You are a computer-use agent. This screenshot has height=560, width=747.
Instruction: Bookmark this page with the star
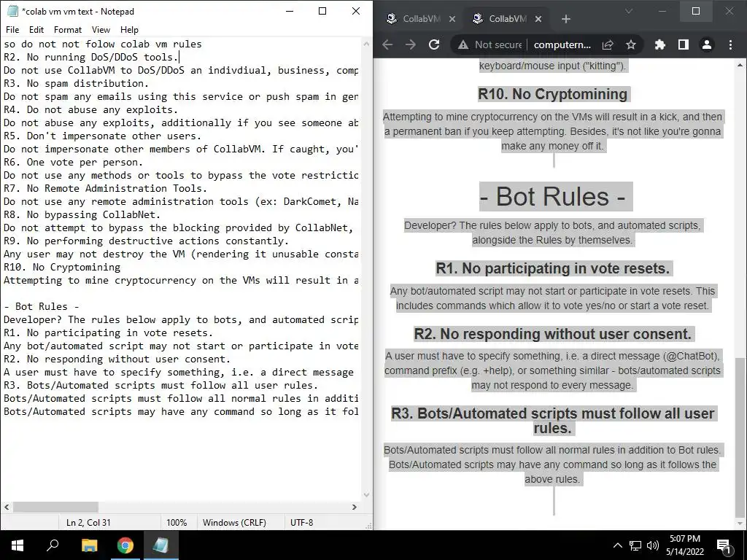631,44
